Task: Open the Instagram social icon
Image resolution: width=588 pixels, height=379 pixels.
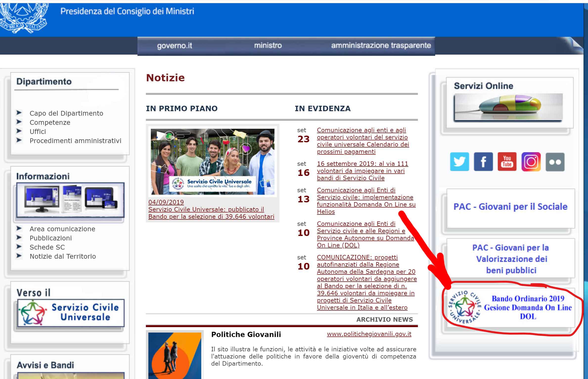Action: point(531,162)
